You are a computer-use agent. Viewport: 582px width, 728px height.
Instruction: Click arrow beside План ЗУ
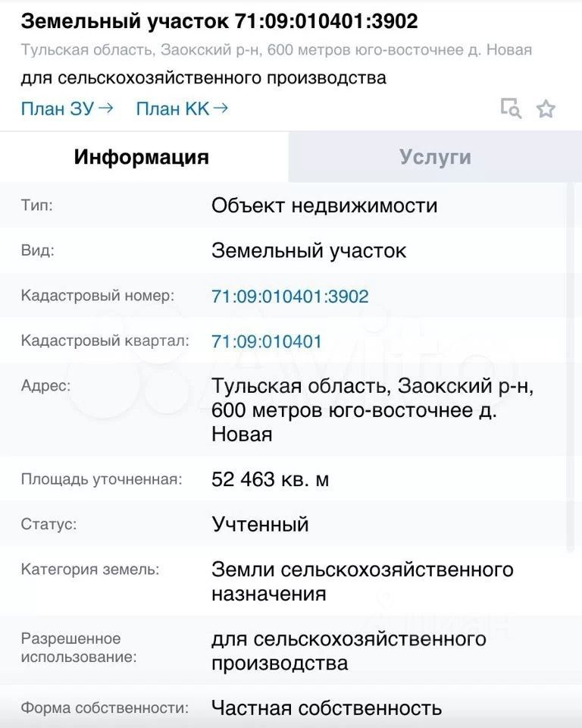(106, 108)
